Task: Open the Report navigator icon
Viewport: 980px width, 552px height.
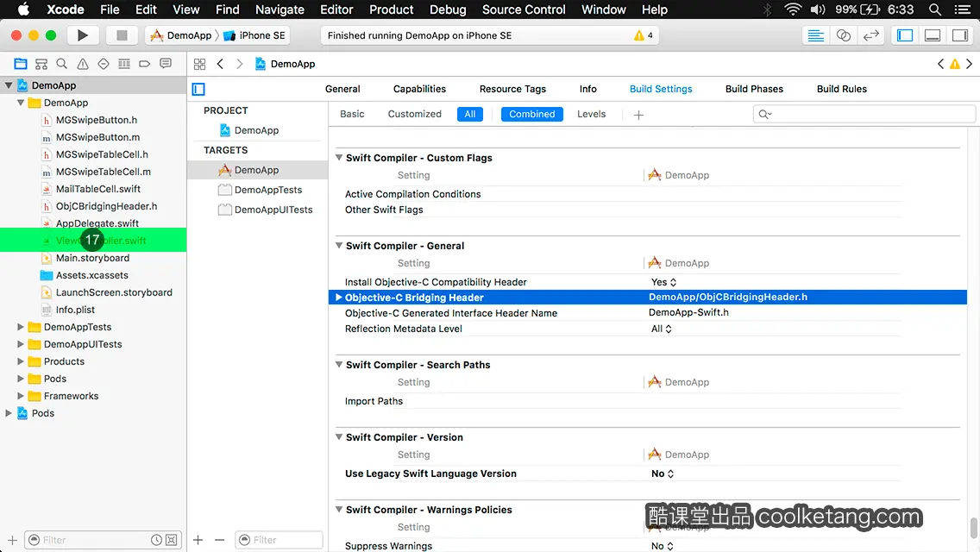Action: (166, 64)
